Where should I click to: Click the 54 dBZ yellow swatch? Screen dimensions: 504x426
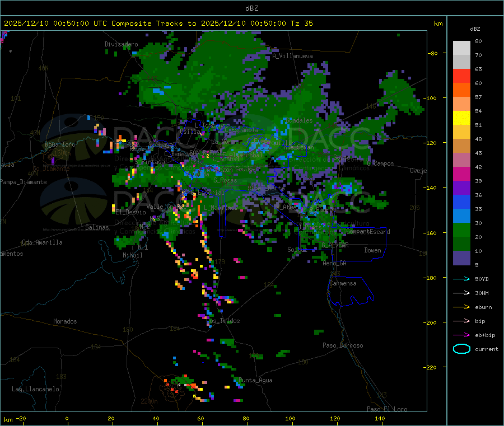point(461,118)
